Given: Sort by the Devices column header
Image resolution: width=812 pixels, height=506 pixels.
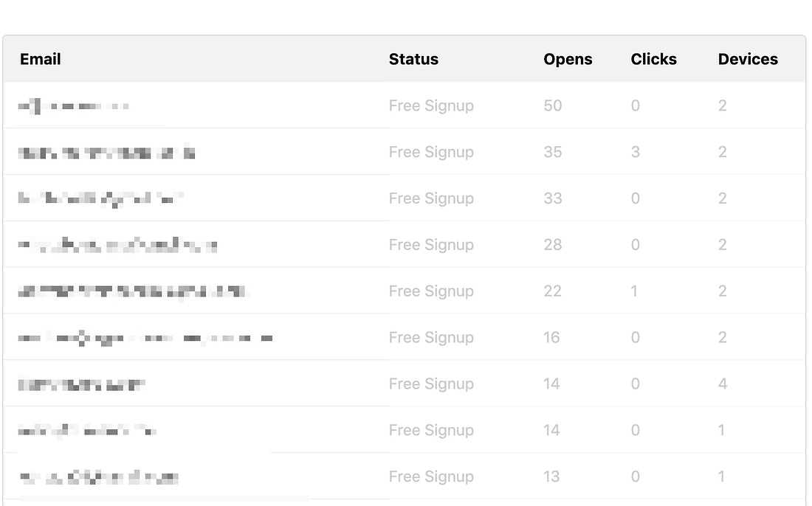Looking at the screenshot, I should click(x=748, y=60).
